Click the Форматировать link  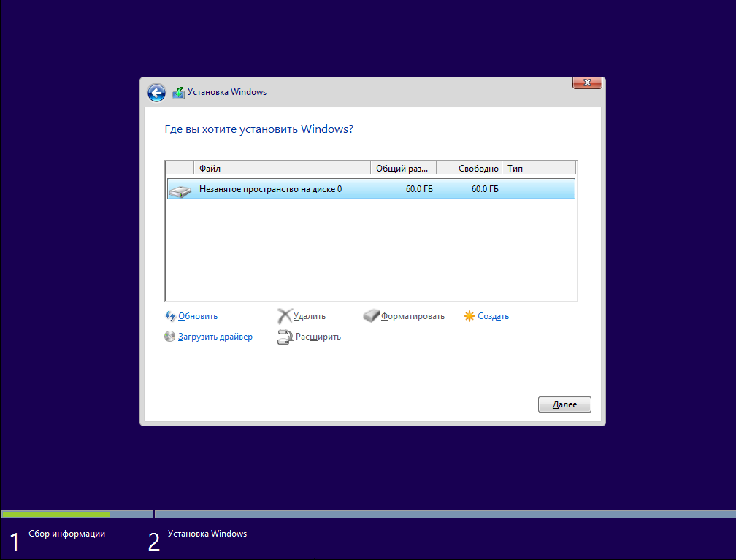(413, 316)
